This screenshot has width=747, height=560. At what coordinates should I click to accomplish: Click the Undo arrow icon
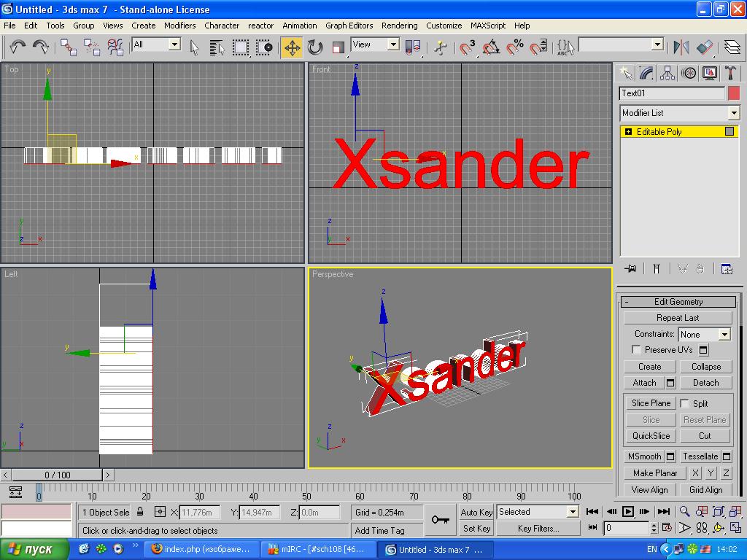coord(18,48)
